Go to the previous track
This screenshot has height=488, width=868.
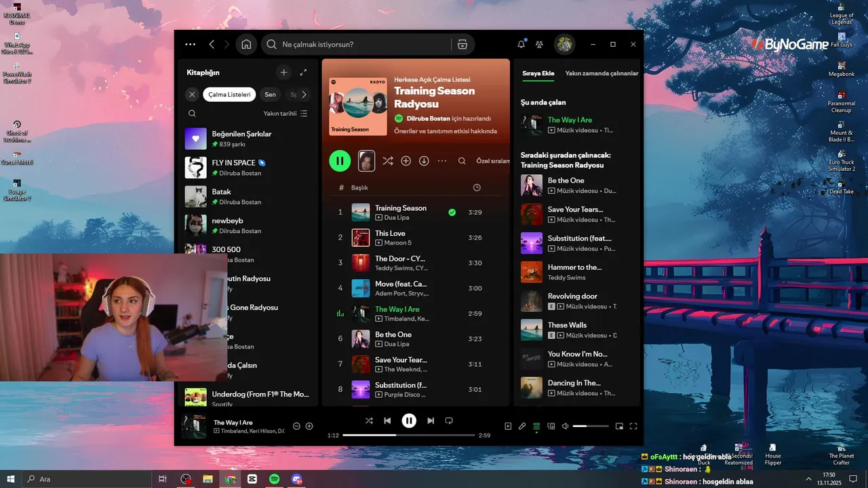click(387, 421)
